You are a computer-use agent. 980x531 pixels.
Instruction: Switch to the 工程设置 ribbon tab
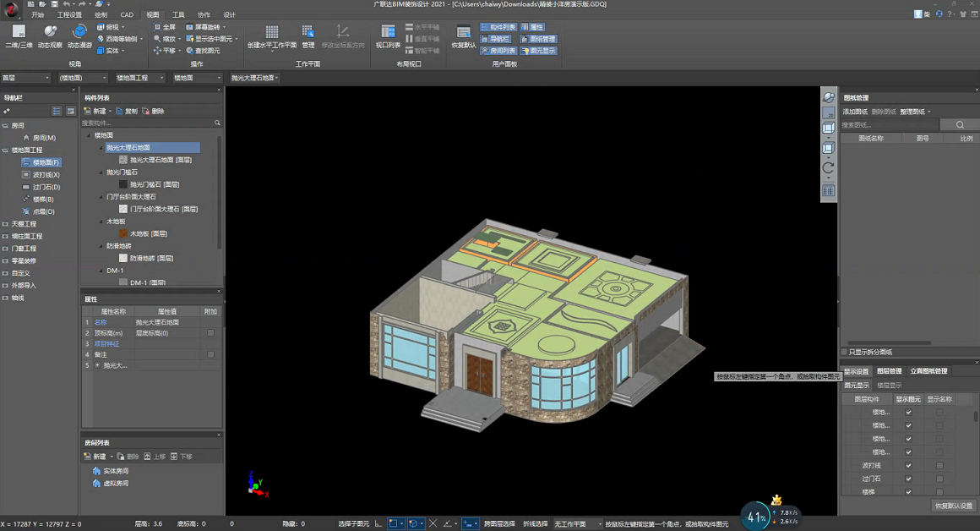(x=69, y=14)
